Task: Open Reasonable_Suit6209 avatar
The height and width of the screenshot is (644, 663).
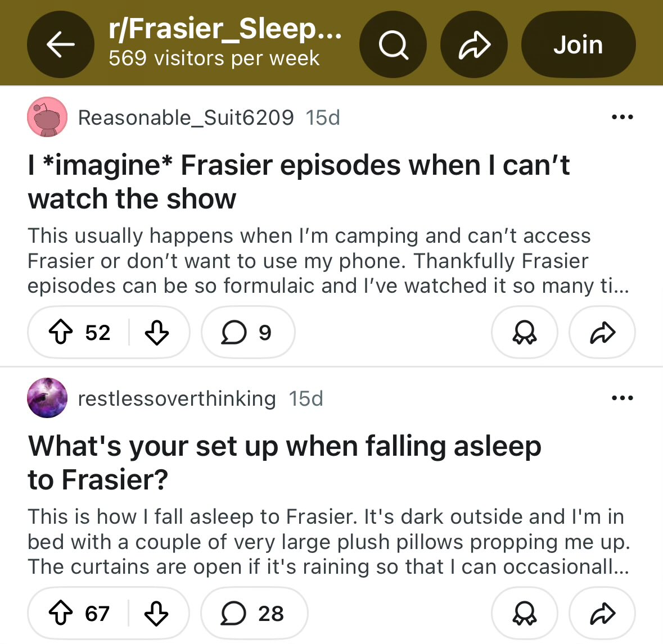Action: (47, 117)
